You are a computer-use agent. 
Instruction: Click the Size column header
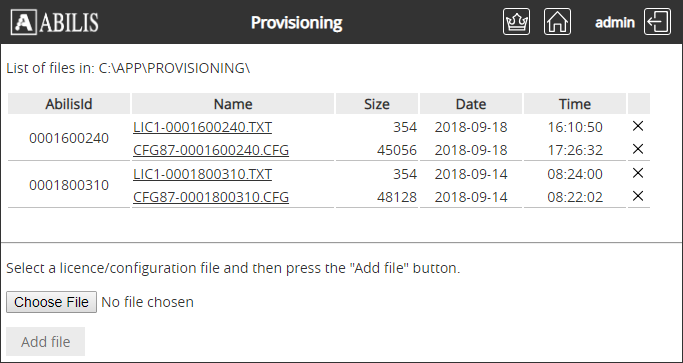[377, 104]
